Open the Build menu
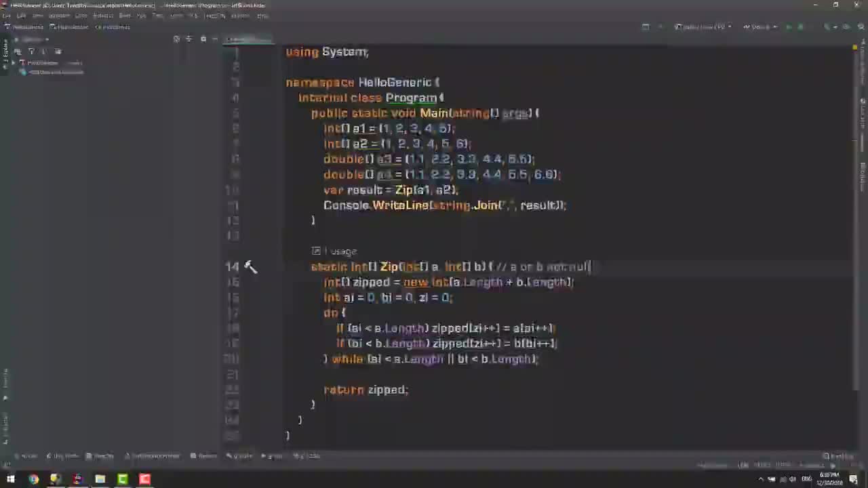Image resolution: width=868 pixels, height=488 pixels. click(125, 16)
